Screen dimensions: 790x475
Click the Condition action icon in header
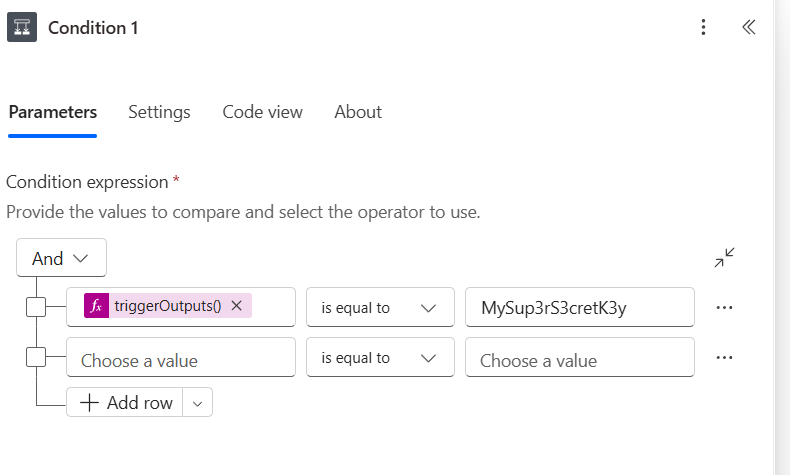[x=22, y=27]
